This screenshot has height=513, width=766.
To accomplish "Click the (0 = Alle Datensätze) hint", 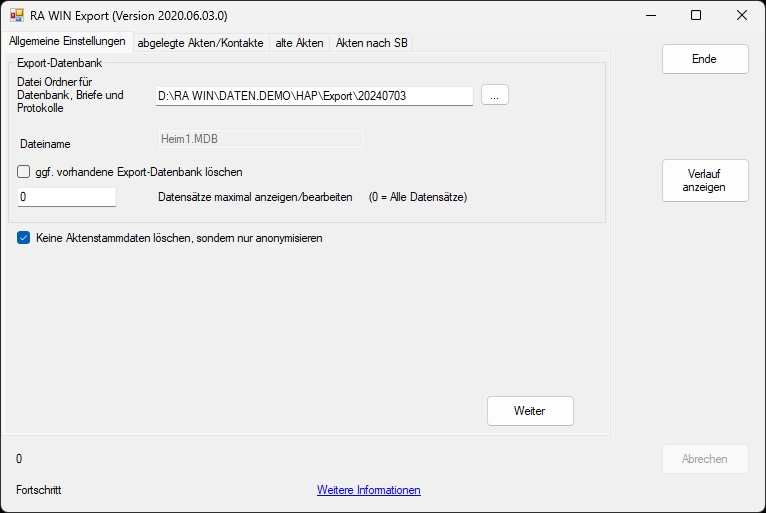I will (418, 197).
